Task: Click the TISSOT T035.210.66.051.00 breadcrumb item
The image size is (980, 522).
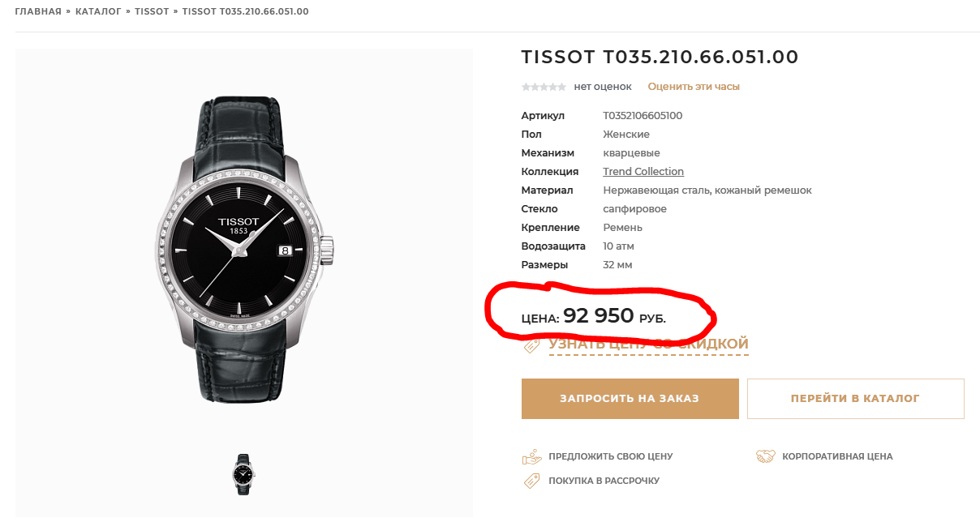Action: tap(245, 11)
